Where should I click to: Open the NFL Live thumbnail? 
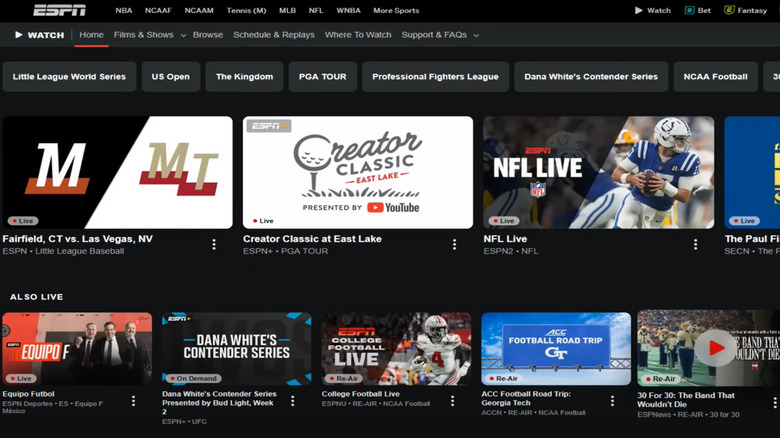point(598,172)
